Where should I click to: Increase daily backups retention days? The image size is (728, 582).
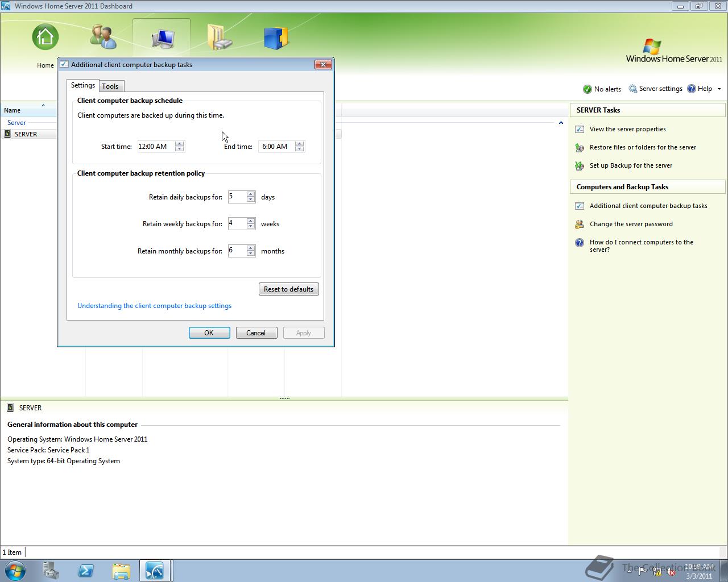pyautogui.click(x=251, y=194)
